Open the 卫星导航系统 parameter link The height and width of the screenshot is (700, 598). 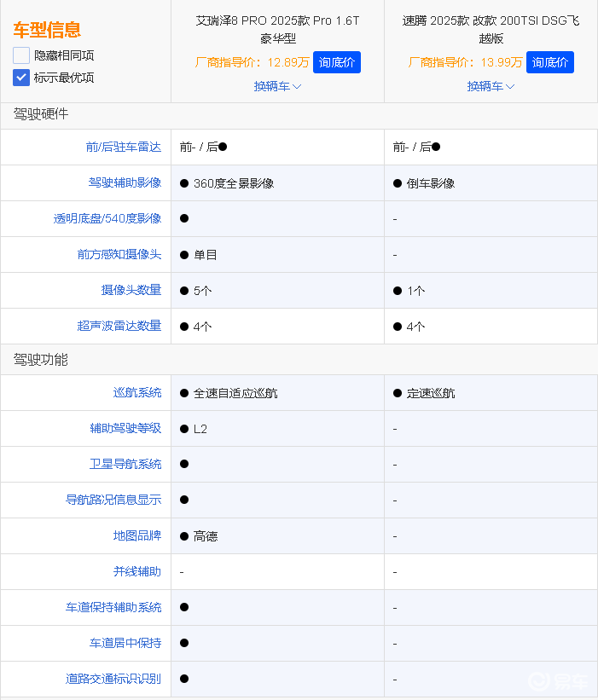pos(125,464)
